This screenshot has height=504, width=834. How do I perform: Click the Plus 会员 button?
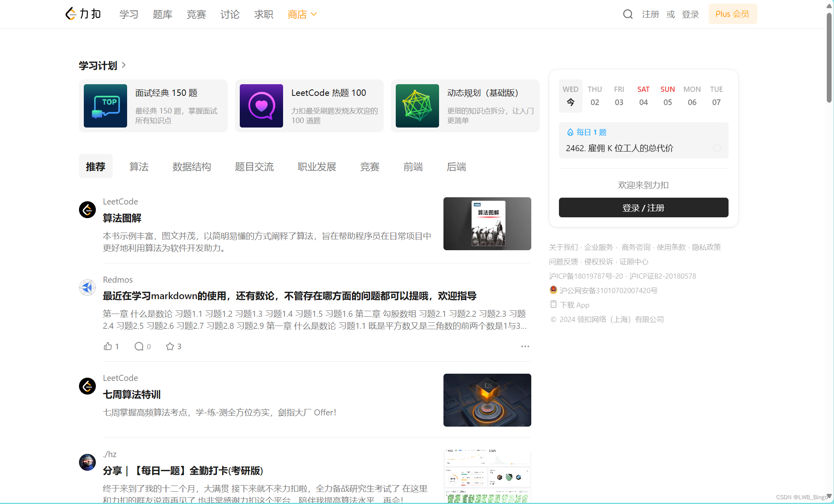click(732, 14)
